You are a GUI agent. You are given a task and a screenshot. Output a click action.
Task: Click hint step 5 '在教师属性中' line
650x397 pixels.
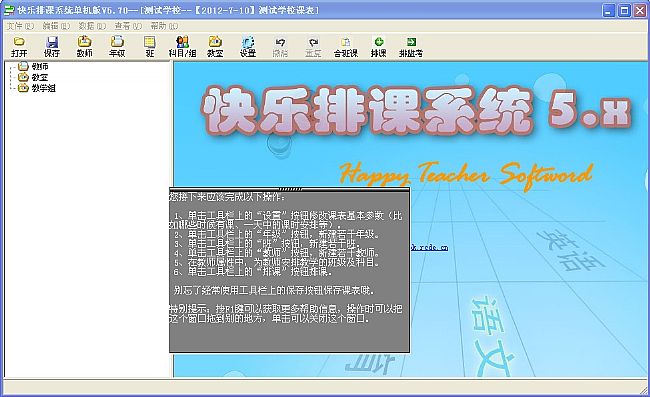coord(276,262)
